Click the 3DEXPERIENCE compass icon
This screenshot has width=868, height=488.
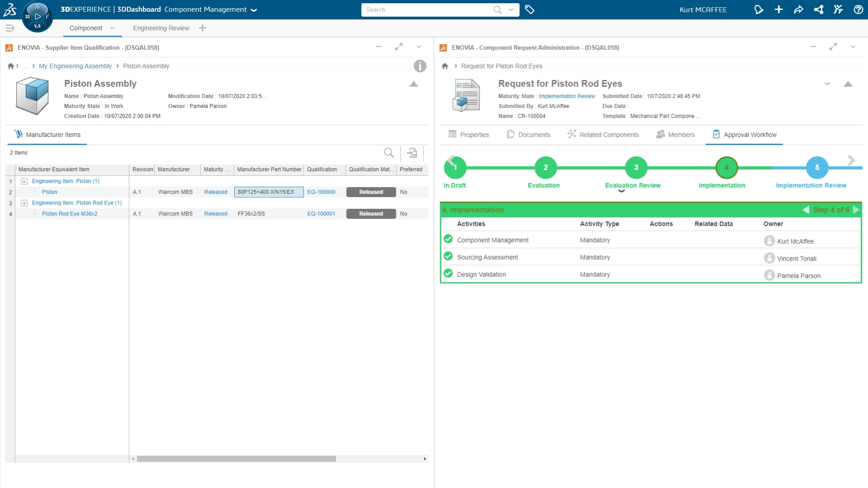coord(37,17)
